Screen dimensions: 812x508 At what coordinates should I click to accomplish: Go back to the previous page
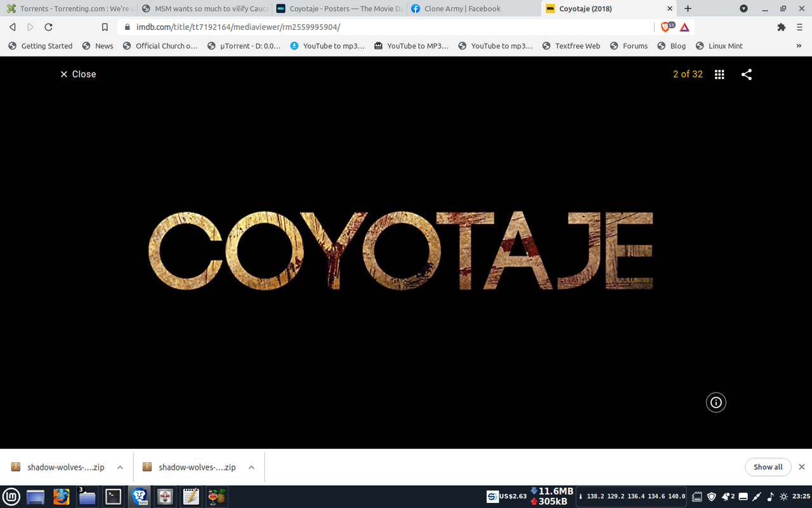click(x=12, y=27)
